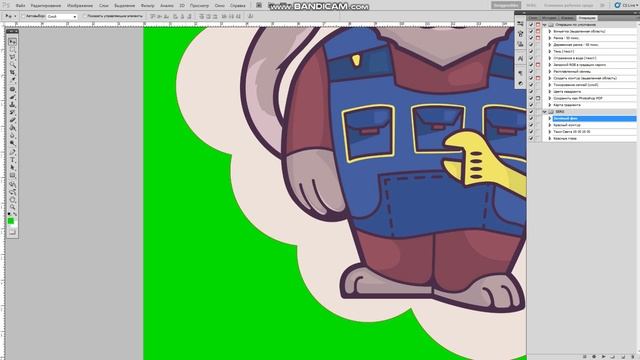Toggle dialog box for Сохранить как Photoshop PDF
The image size is (640, 360).
[538, 98]
